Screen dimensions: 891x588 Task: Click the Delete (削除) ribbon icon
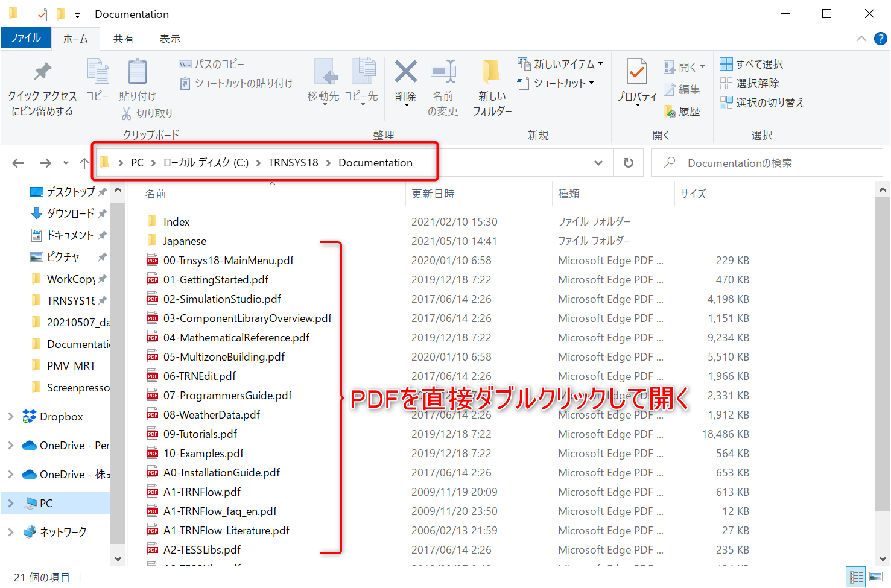(405, 72)
